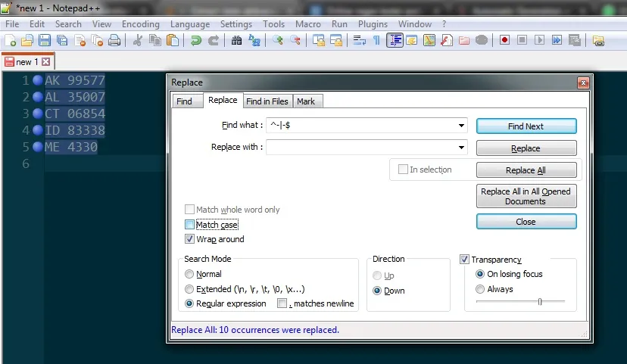Select On losing focus transparency option
The width and height of the screenshot is (627, 364).
[480, 274]
